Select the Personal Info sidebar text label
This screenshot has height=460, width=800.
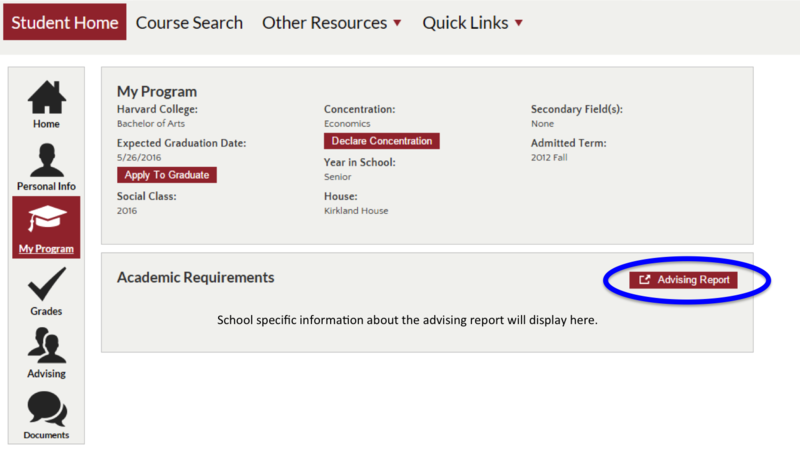point(46,186)
